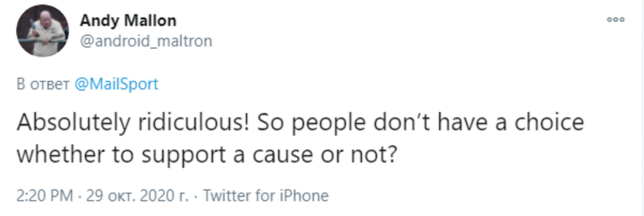Image resolution: width=644 pixels, height=216 pixels.
Task: Open the tweet's more options menu
Action: click(615, 19)
